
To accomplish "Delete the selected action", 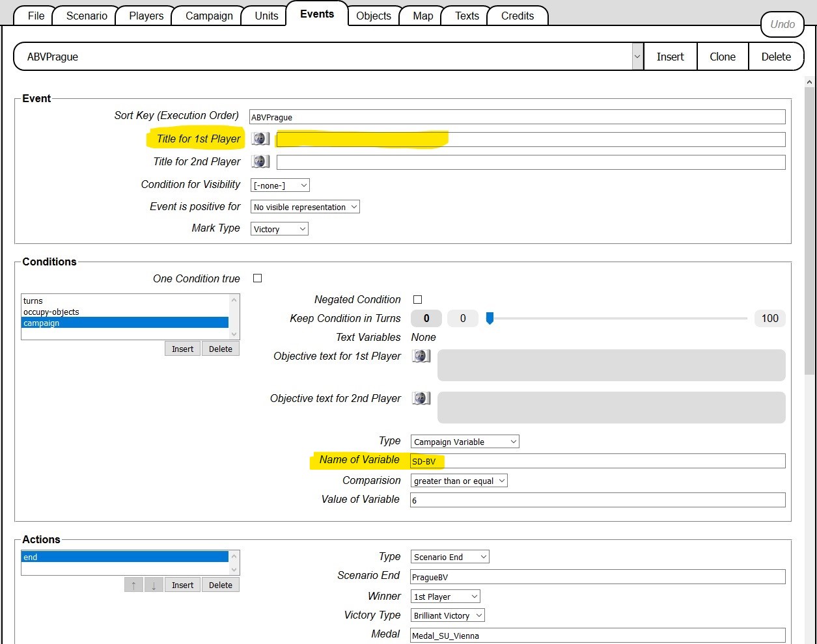I will [221, 585].
